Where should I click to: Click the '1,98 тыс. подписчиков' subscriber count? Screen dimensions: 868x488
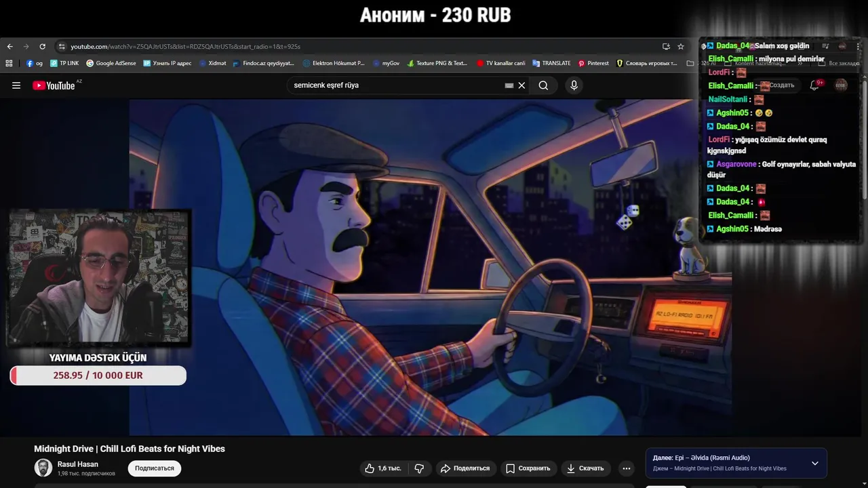click(86, 474)
